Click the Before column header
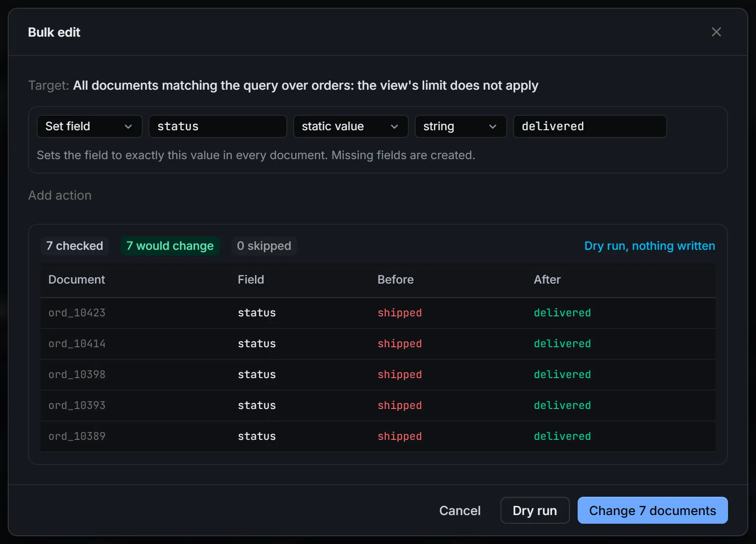This screenshot has width=756, height=544. point(395,280)
